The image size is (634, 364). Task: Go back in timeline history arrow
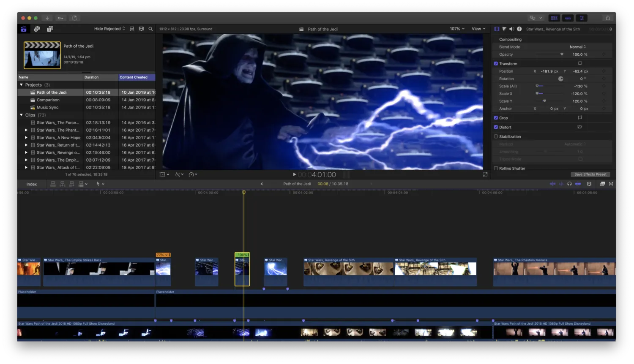click(262, 184)
